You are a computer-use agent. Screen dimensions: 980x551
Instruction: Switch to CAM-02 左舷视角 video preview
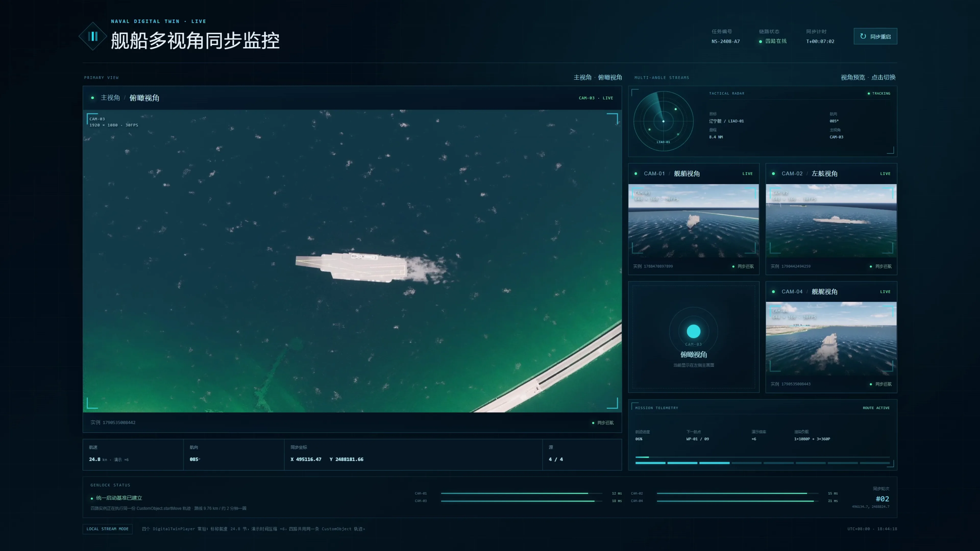tap(831, 221)
